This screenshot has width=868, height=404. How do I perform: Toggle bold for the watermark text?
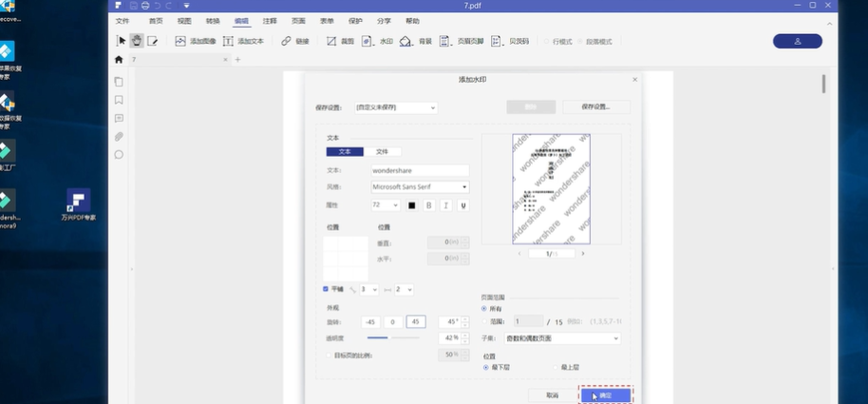(x=428, y=205)
